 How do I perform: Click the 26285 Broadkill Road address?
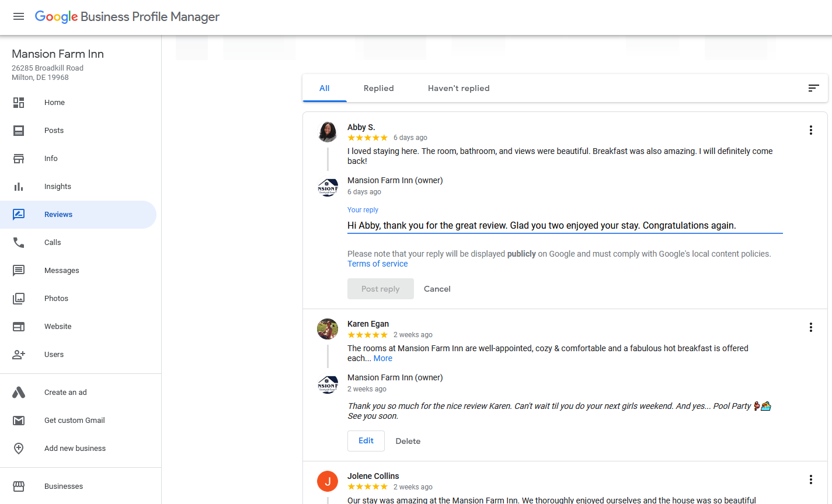pos(47,68)
